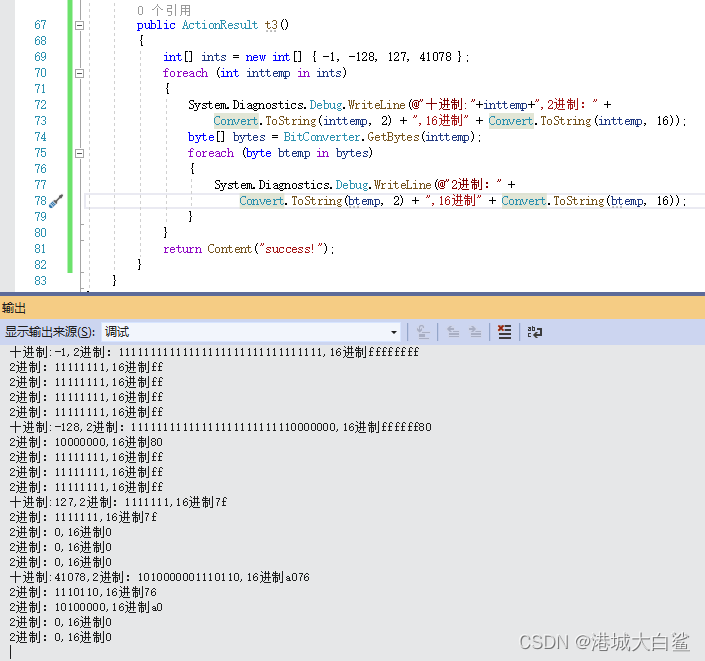Click return Content("success!") on line 81
The width and height of the screenshot is (705, 661).
pos(249,249)
